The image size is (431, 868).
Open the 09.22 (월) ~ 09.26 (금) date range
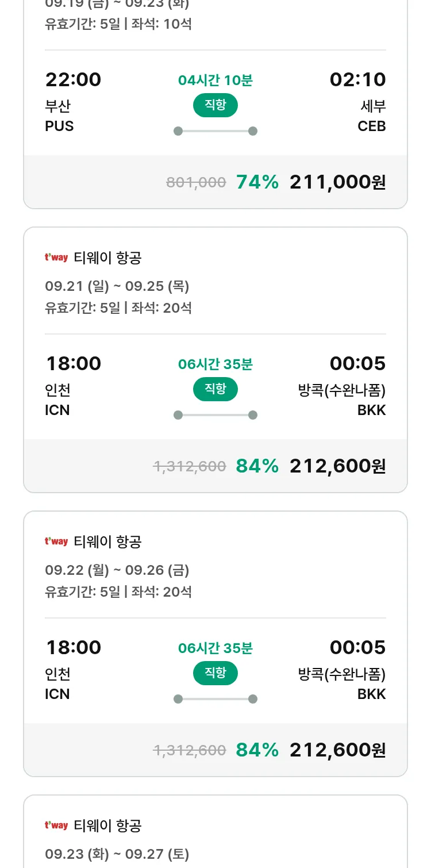point(117,570)
